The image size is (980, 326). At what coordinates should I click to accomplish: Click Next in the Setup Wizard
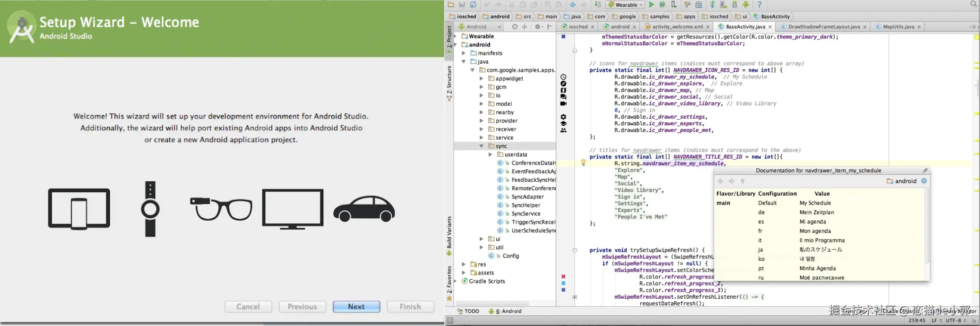356,307
